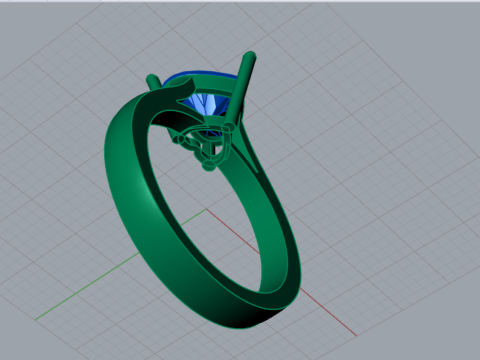
Task: Select the short left prong beside the gem
Action: pyautogui.click(x=154, y=82)
